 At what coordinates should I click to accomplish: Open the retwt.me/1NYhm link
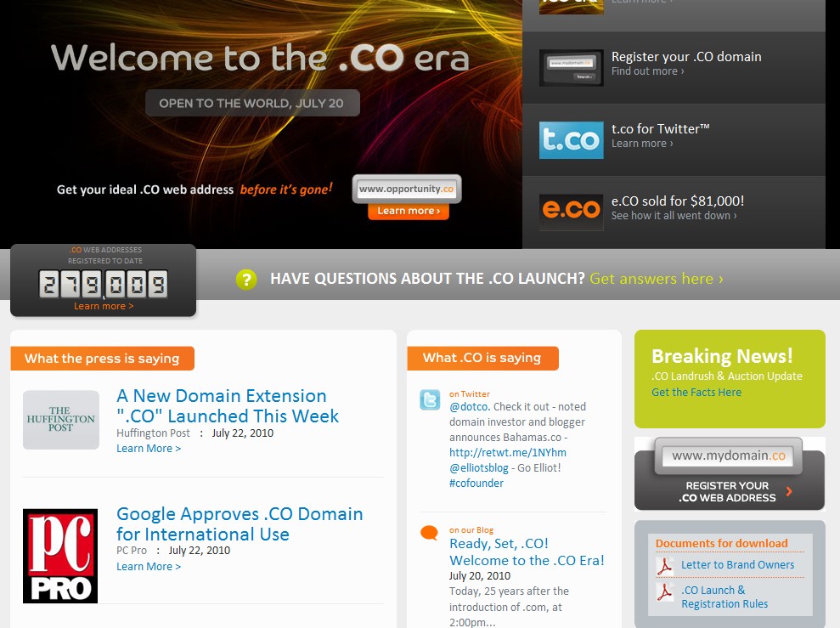click(x=508, y=452)
